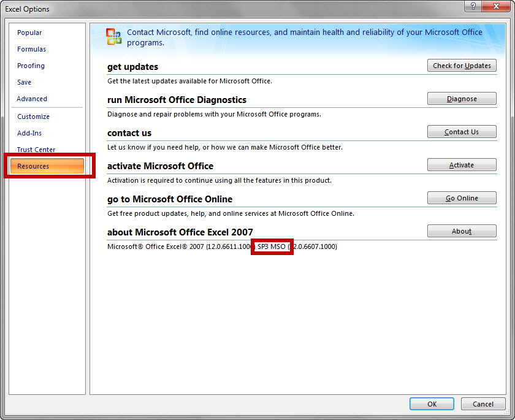Click the Check for Updates button
This screenshot has height=420, width=515.
tap(462, 65)
